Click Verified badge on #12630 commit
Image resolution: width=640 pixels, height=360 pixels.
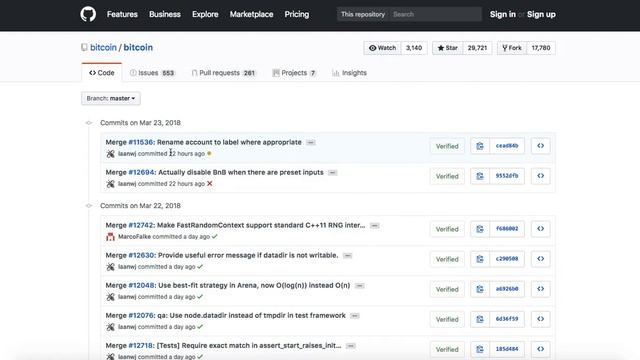point(447,259)
